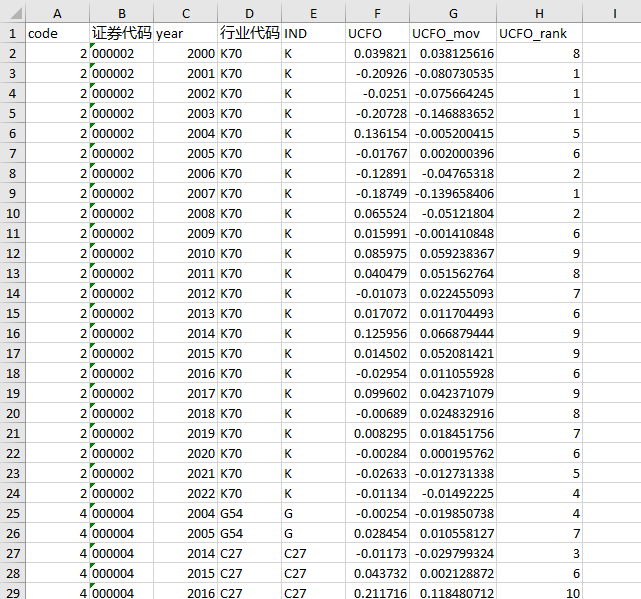
Task: Select year cell 2016 in row 29
Action: pyautogui.click(x=186, y=592)
